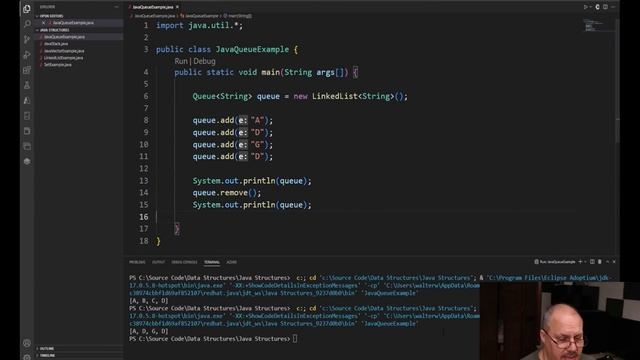Screen dimensions: 640x360
Task: Maximize the panel with chevron icon
Action: (607, 262)
